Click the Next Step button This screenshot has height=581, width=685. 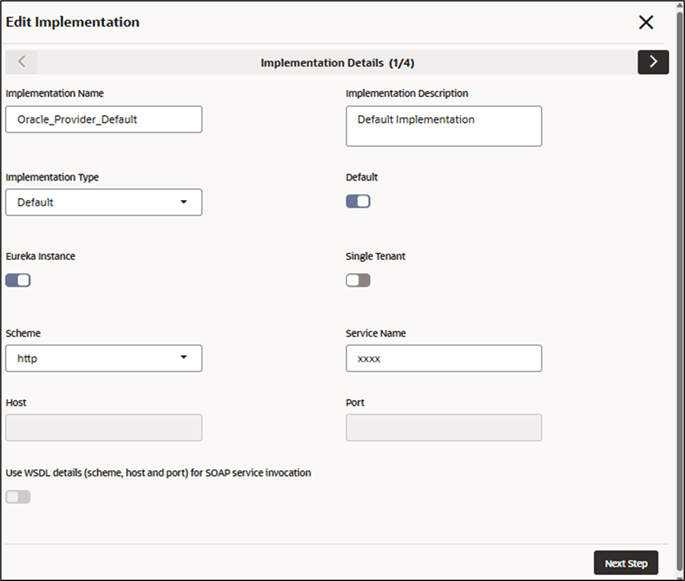[x=626, y=563]
